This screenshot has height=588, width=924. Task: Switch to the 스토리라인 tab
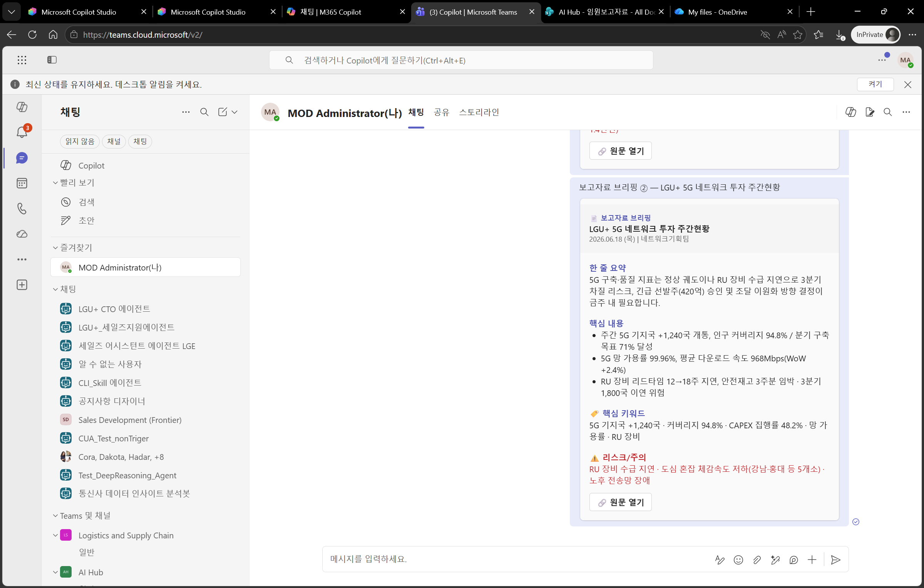click(x=479, y=112)
